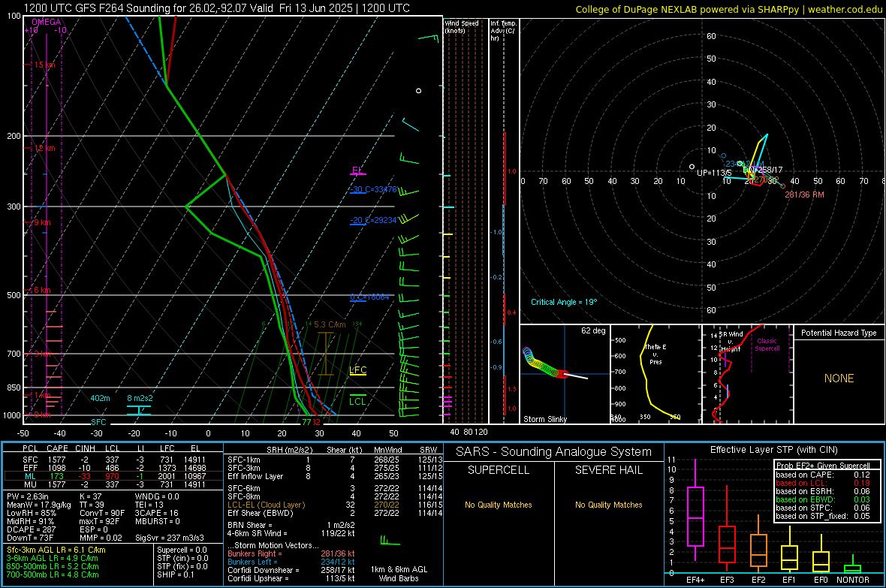
Task: Click the 'BRN Shear =' label
Action: point(249,525)
